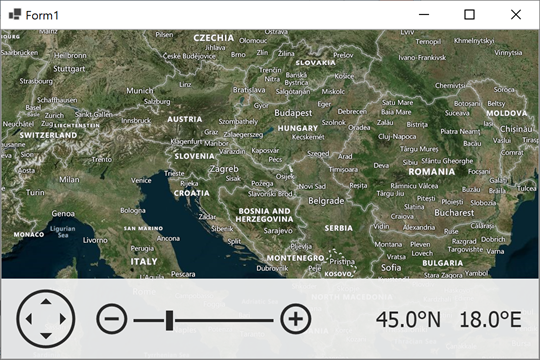Click the Stuttgart city label
The height and width of the screenshot is (360, 540).
tap(69, 69)
